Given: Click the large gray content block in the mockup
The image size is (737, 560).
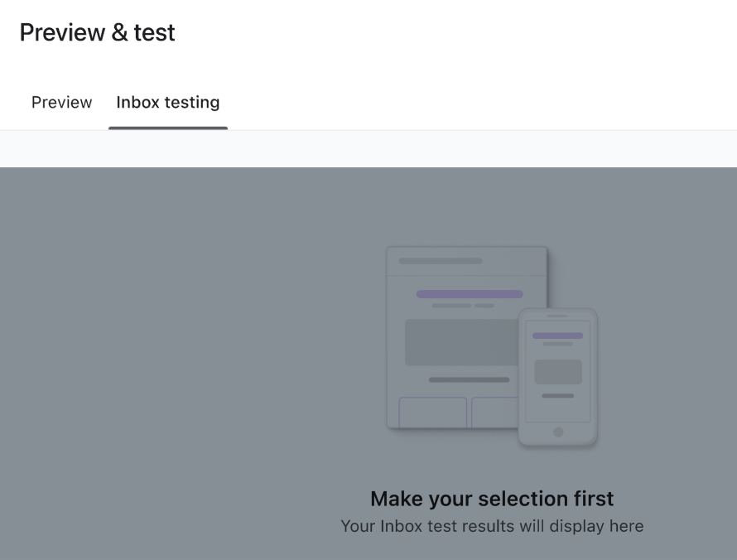Looking at the screenshot, I should 458,341.
